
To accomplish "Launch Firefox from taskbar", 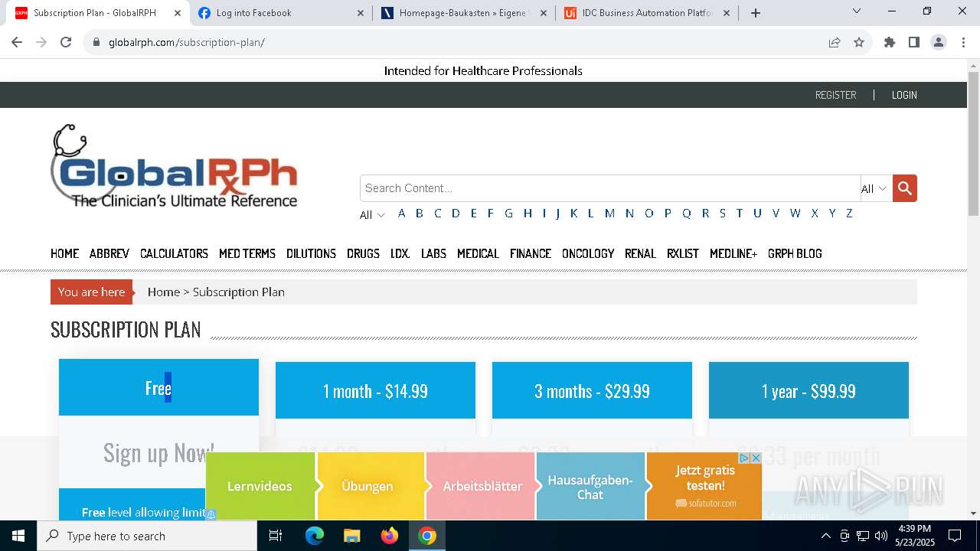I will (390, 536).
